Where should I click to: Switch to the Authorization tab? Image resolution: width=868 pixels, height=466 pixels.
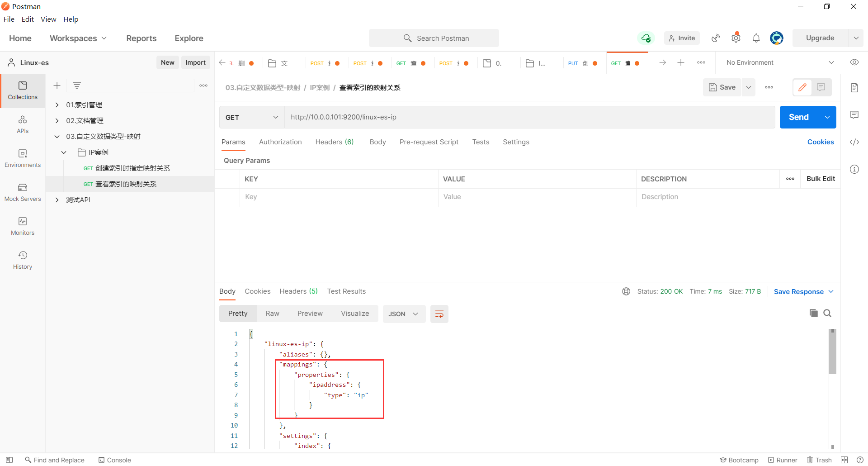[x=280, y=142]
